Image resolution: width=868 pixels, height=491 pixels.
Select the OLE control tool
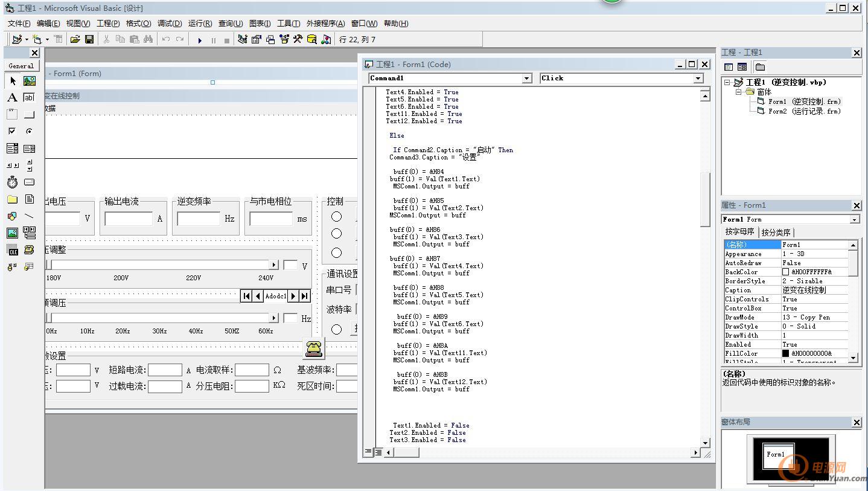point(13,249)
